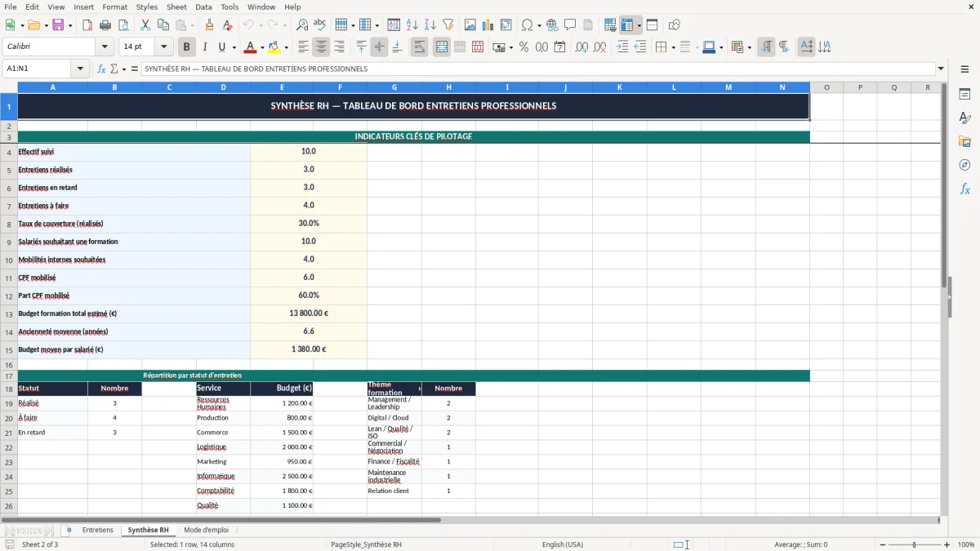Toggle Underline formatting

[x=221, y=47]
